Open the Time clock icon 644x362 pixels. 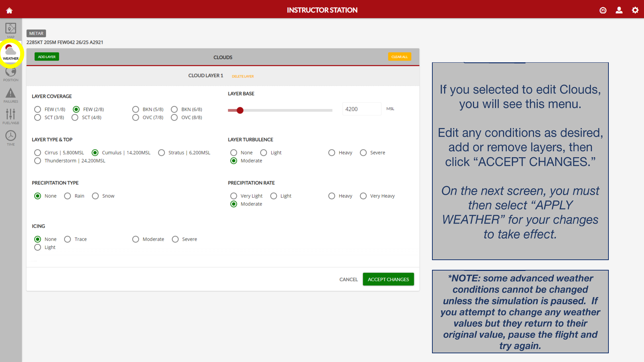pyautogui.click(x=11, y=137)
